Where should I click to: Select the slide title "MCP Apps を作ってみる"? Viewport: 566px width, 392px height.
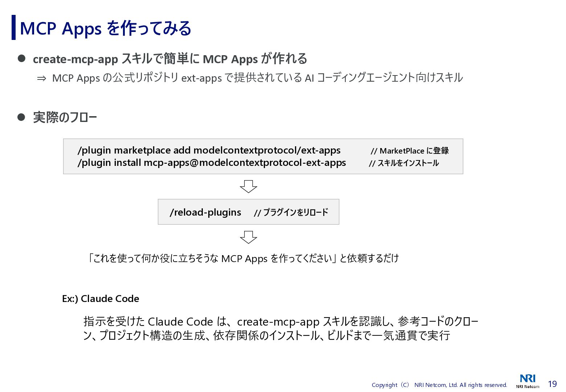[x=105, y=28]
